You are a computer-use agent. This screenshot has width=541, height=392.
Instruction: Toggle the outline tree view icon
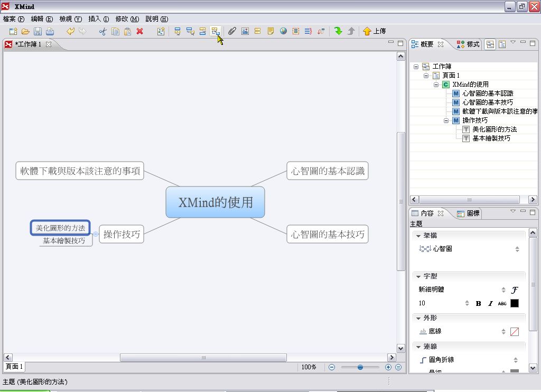click(x=490, y=44)
